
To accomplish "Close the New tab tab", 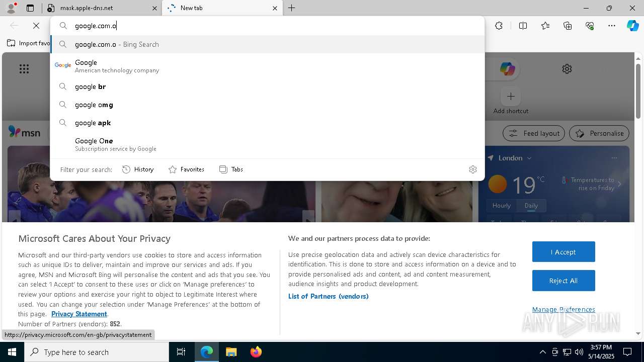I will pos(275,8).
